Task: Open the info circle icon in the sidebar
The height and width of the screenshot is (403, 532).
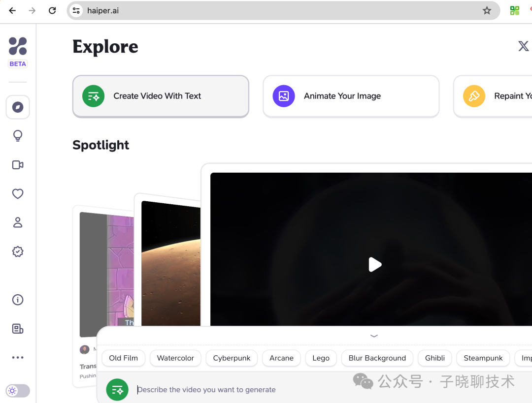Action: [18, 300]
